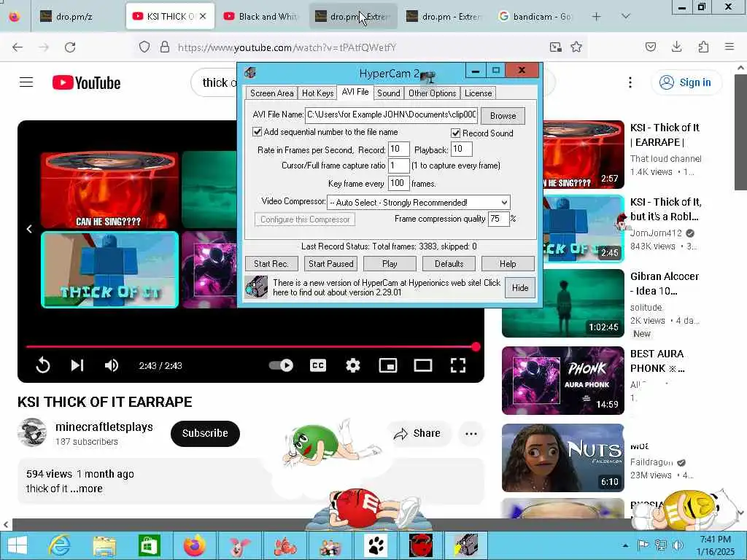Switch to HyperCam Screen Area tab
Screen dimensions: 747x560
coord(271,93)
